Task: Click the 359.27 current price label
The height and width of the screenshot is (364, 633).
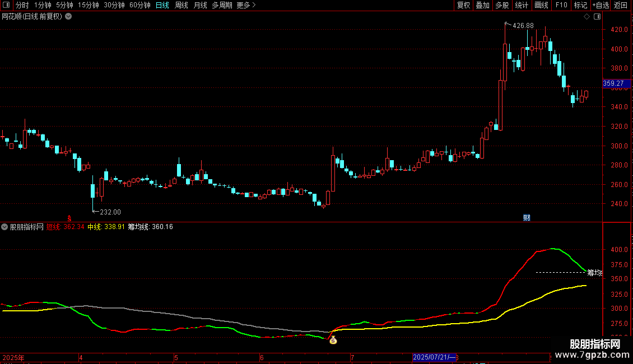Action: [616, 83]
